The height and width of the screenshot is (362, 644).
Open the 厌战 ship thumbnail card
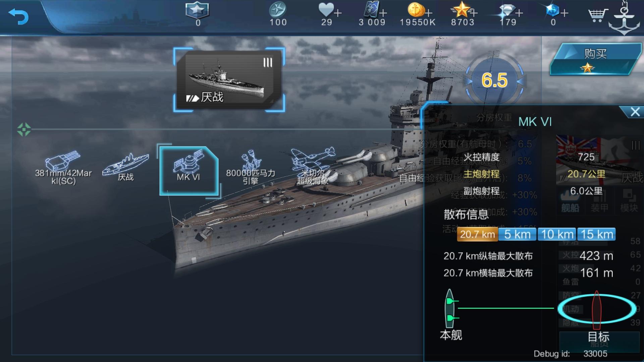click(x=229, y=80)
